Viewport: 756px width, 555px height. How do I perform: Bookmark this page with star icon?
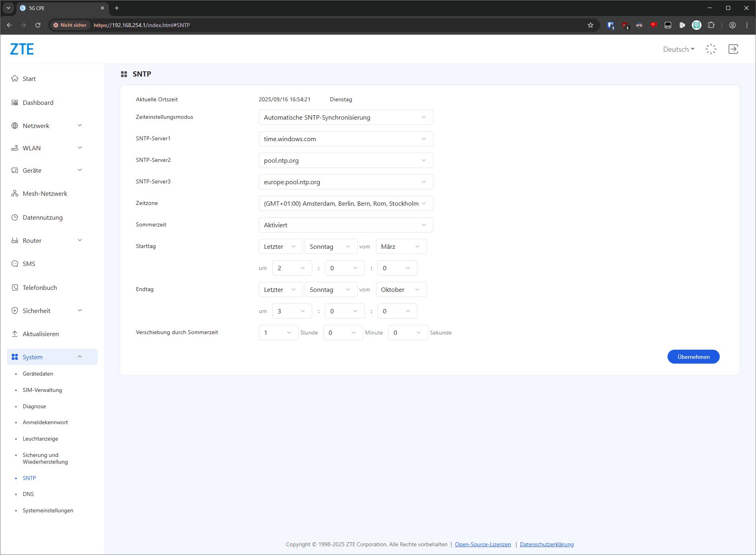tap(591, 25)
